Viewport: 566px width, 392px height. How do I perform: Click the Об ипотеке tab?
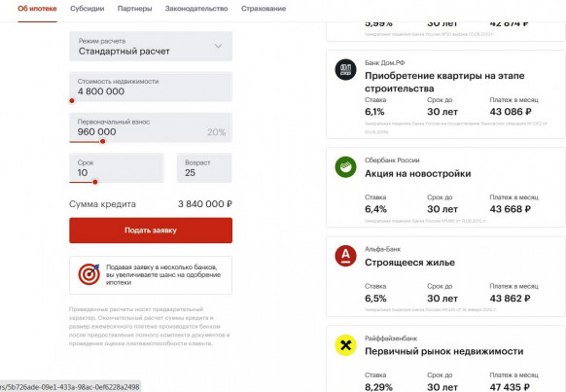click(37, 9)
